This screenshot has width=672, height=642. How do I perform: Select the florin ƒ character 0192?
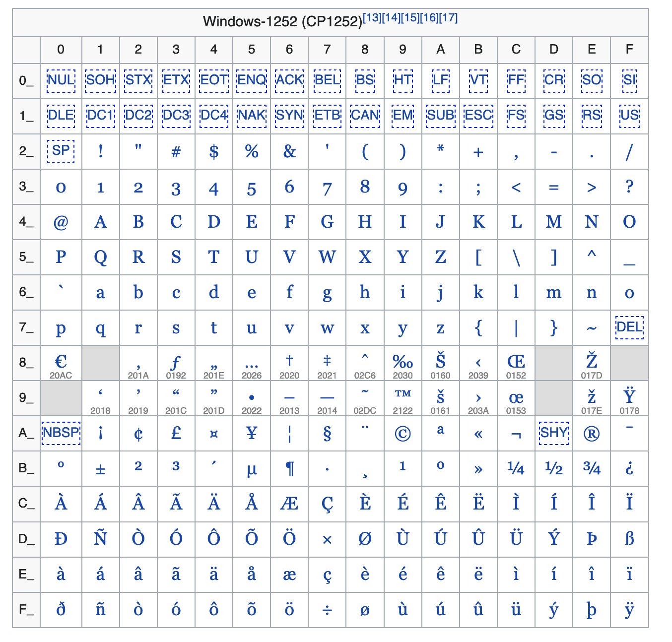(176, 362)
